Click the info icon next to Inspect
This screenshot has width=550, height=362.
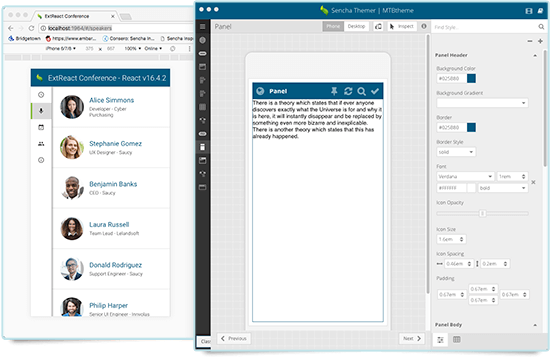click(424, 26)
